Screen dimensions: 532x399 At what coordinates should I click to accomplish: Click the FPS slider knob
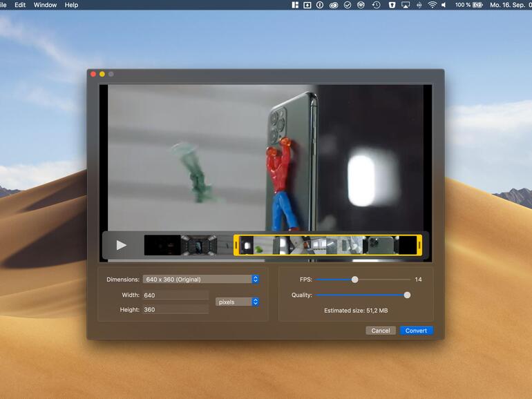point(354,280)
